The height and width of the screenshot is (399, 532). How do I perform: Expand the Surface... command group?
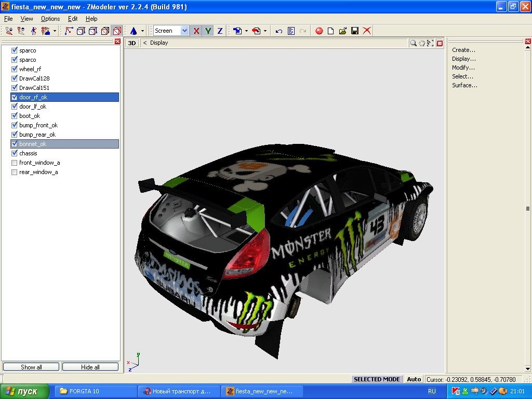tap(464, 85)
